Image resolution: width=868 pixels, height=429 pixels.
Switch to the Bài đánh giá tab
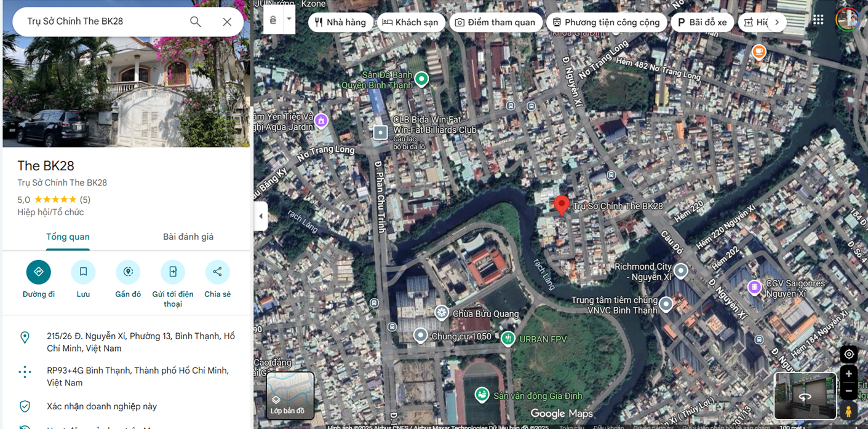tap(188, 237)
